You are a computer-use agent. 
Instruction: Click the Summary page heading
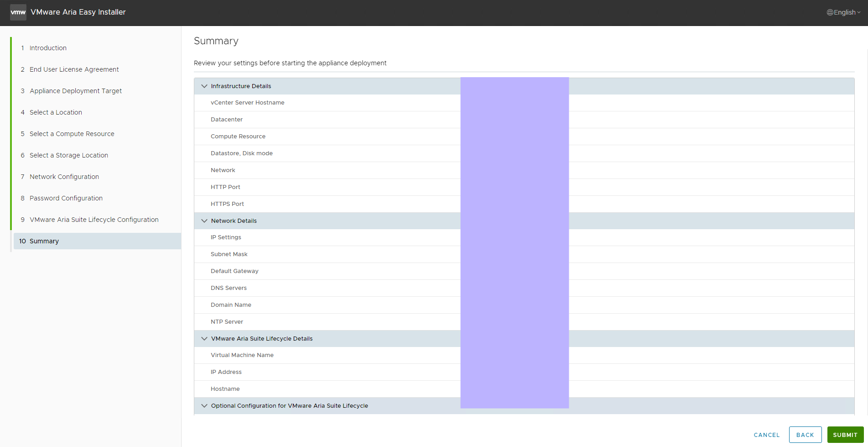click(x=216, y=41)
